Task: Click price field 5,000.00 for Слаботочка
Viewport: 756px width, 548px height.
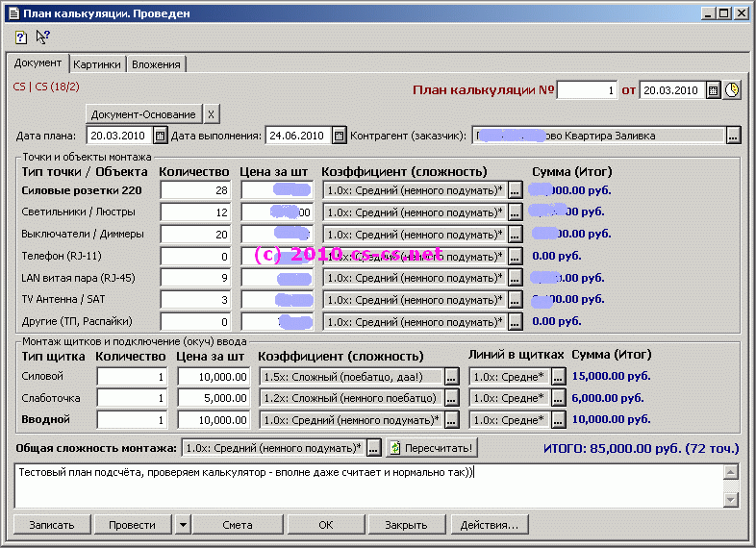Action: pyautogui.click(x=214, y=398)
